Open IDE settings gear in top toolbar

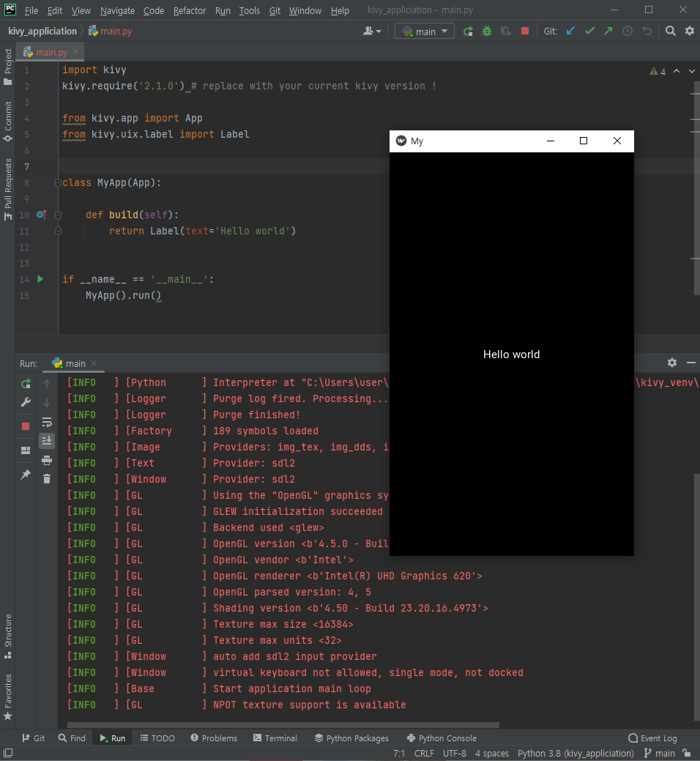click(689, 31)
